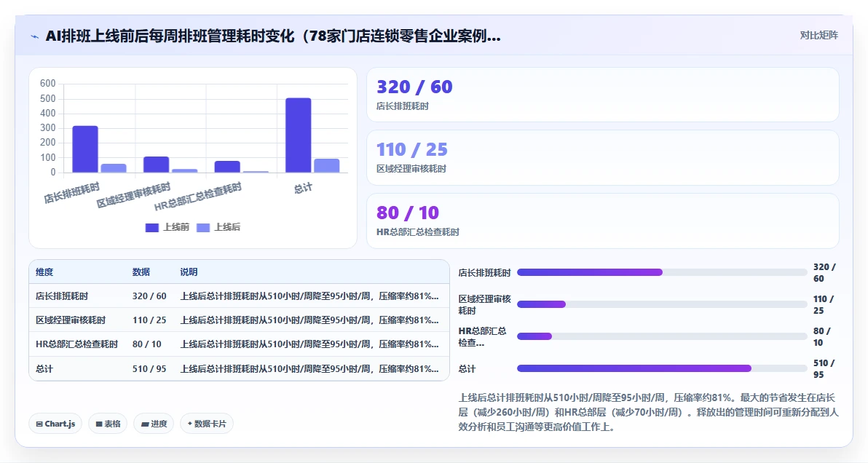Open the 80 / 10 HR总部汇总检查耗时 card
The height and width of the screenshot is (463, 868).
click(x=603, y=221)
